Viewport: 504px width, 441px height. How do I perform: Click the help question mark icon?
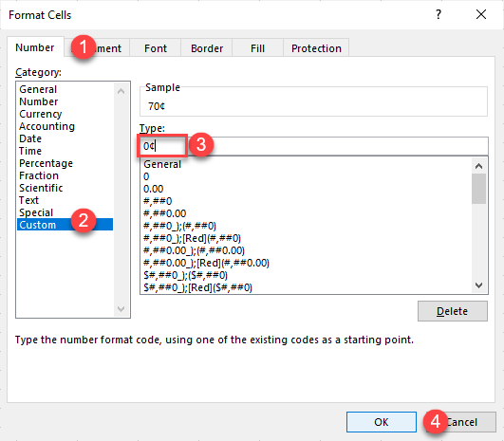[439, 14]
